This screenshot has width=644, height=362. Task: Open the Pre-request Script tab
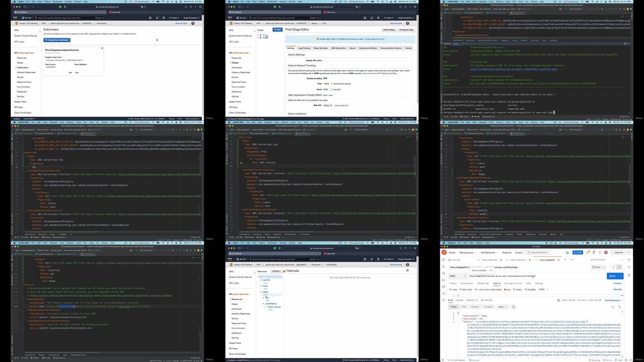tap(513, 283)
